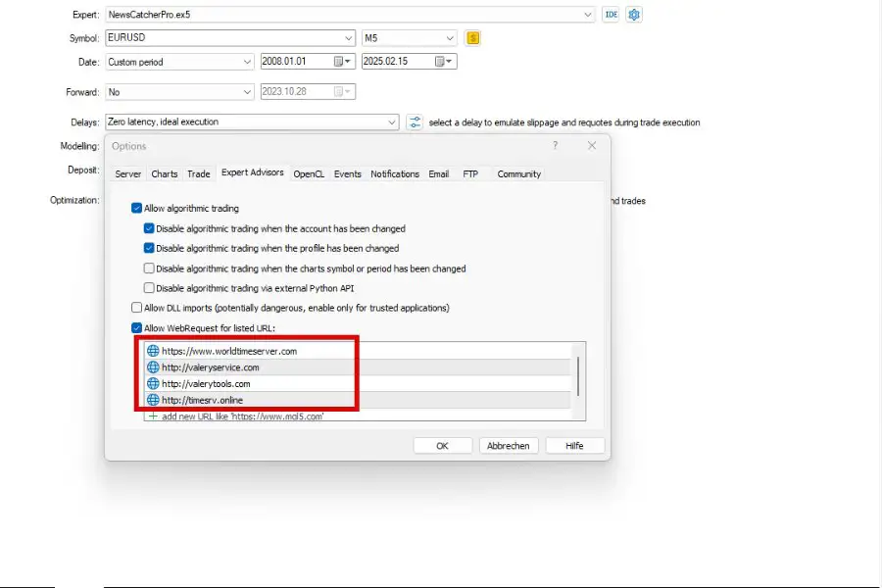Viewport: 882px width, 588px height.
Task: Click the Abbrechen button
Action: (509, 446)
